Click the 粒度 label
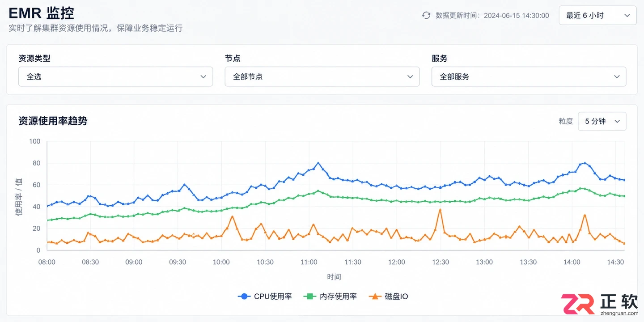This screenshot has height=322, width=644. pos(566,121)
